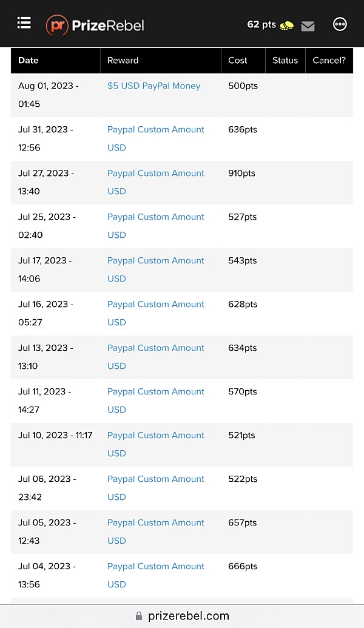Tap the lock icon beside prizerebel.com
Viewport: 364px width, 628px height.
click(139, 616)
